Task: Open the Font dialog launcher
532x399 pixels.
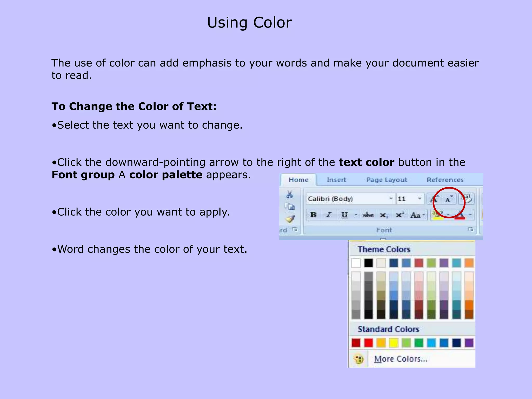Action: coord(471,229)
